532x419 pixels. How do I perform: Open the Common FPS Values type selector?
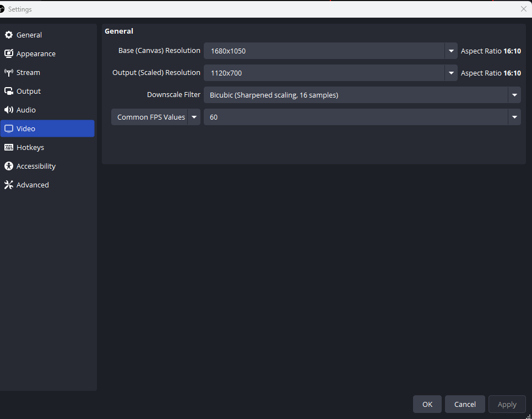[156, 117]
